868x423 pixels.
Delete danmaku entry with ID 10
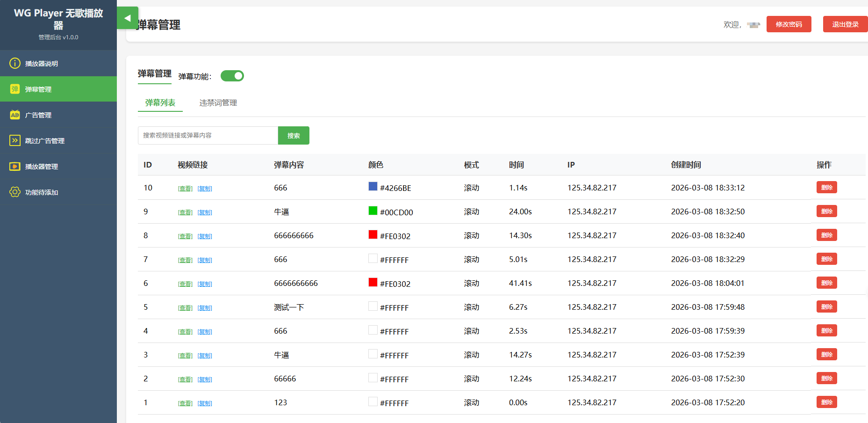click(x=826, y=188)
